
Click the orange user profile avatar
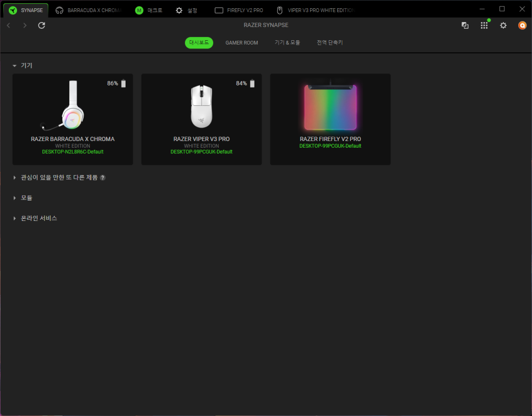(522, 25)
